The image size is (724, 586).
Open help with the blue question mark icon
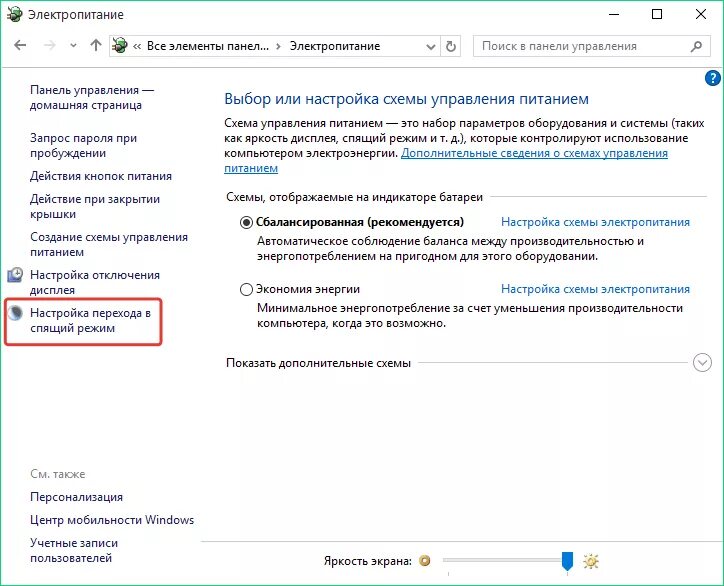[x=712, y=78]
